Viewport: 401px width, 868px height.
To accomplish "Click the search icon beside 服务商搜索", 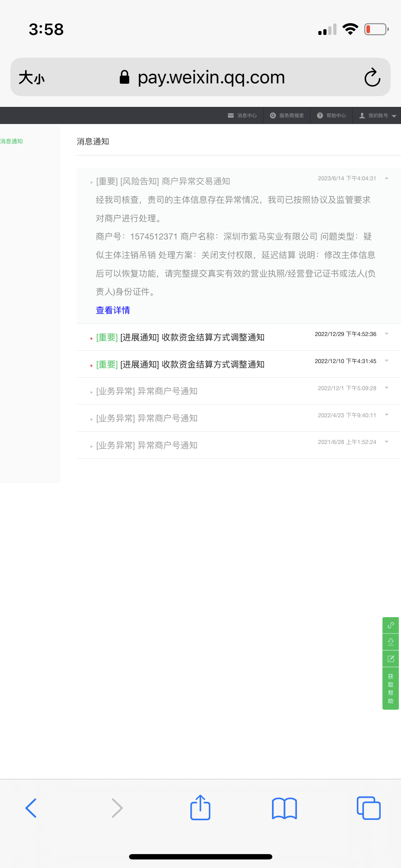I will [273, 115].
